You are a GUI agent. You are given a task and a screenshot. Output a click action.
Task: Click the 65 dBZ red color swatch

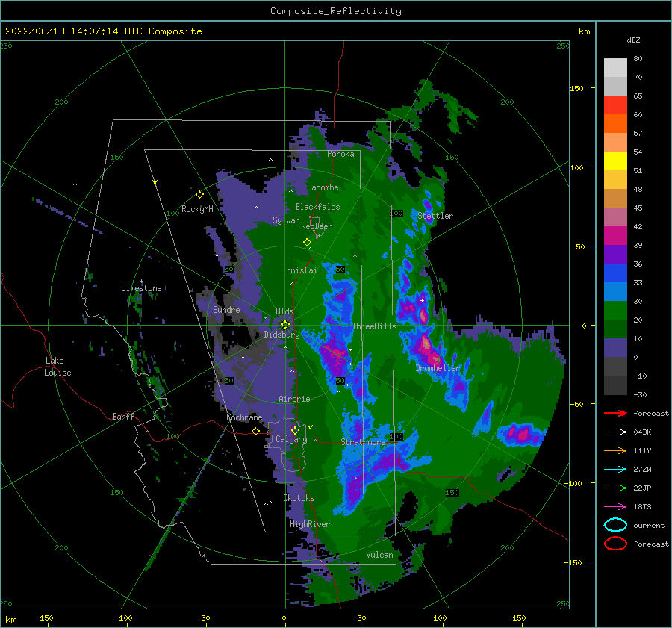pos(615,105)
